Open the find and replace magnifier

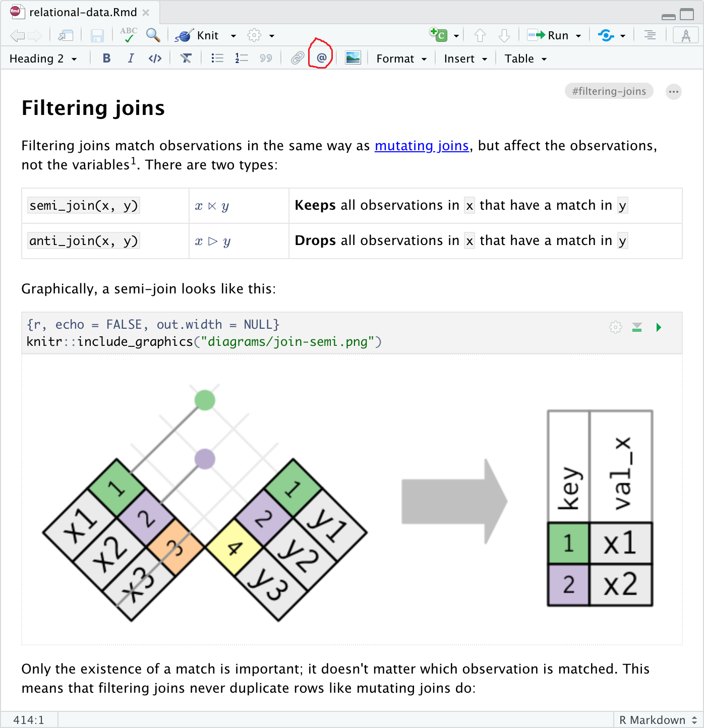click(153, 35)
